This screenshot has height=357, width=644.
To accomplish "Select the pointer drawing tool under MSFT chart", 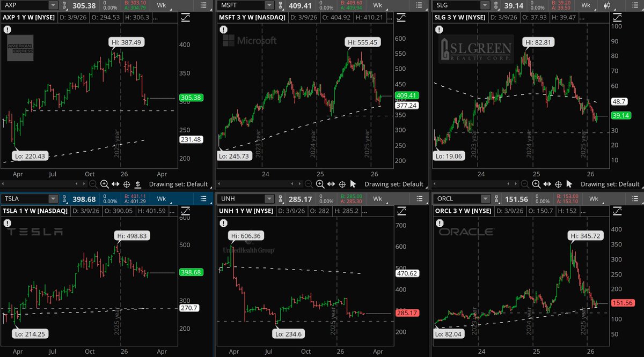I will (x=353, y=184).
